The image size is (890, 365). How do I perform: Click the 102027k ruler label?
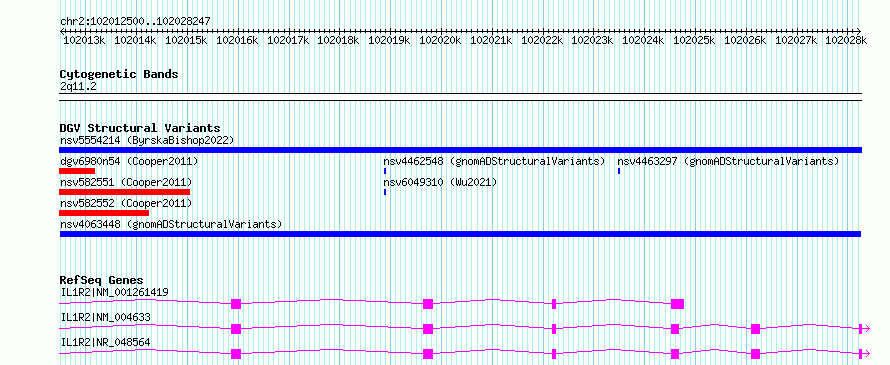pyautogui.click(x=796, y=40)
